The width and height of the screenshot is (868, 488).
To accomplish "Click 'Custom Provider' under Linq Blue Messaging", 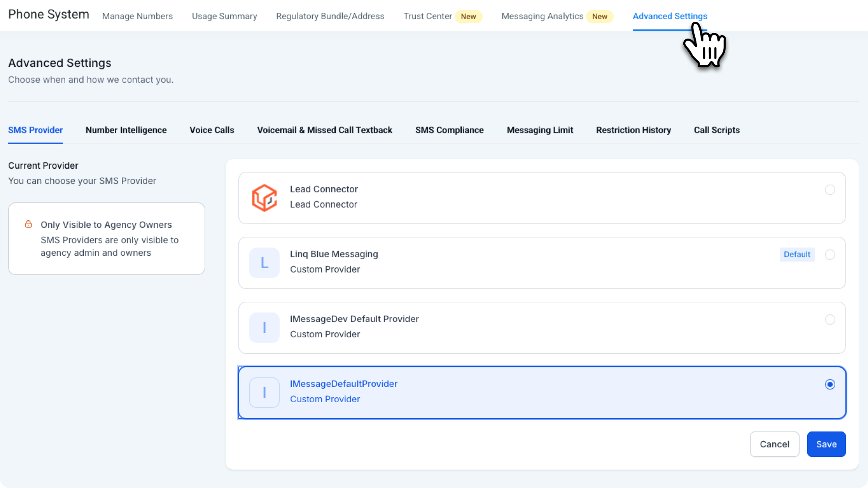I will click(325, 269).
